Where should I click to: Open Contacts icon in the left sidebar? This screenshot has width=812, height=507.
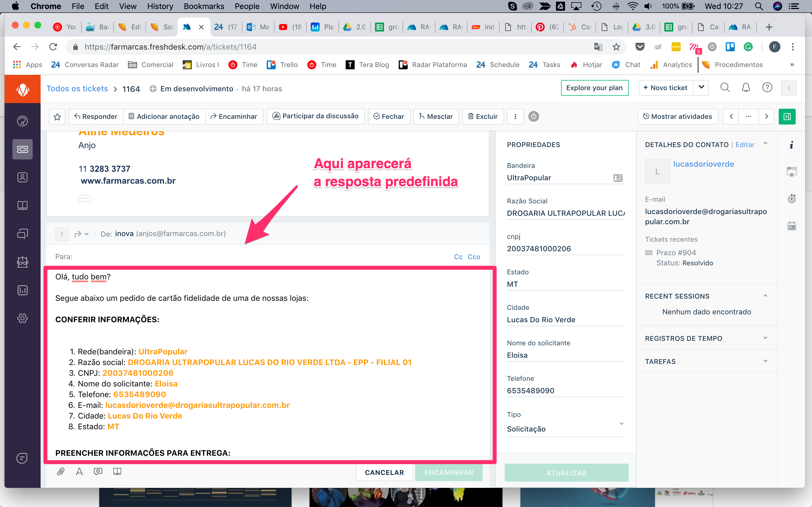click(23, 177)
